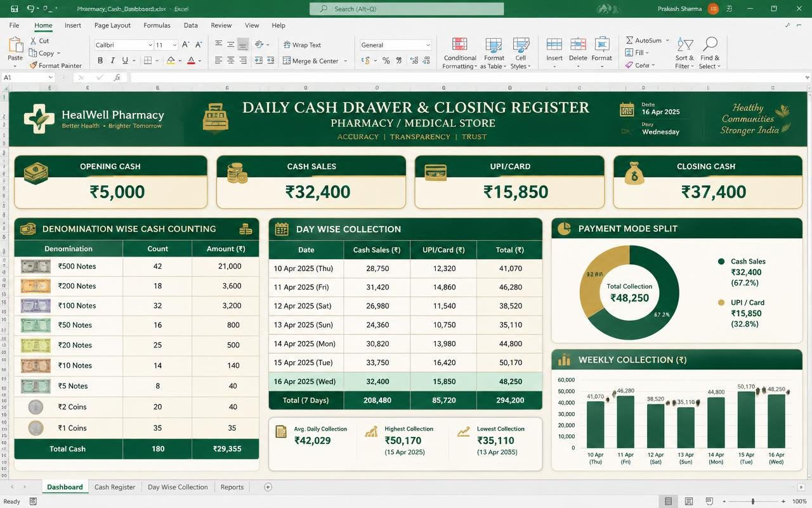
Task: Open the Reports sheet tab
Action: (x=232, y=487)
